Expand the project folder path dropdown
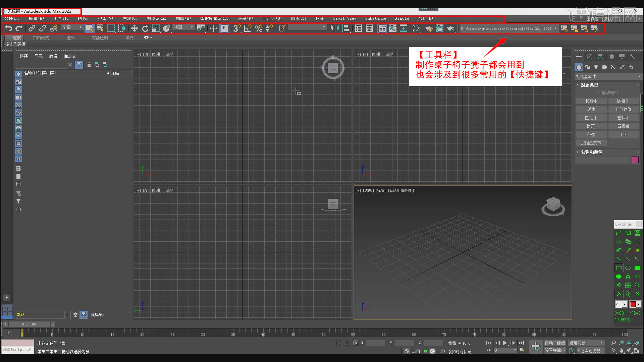This screenshot has height=362, width=644. [556, 28]
